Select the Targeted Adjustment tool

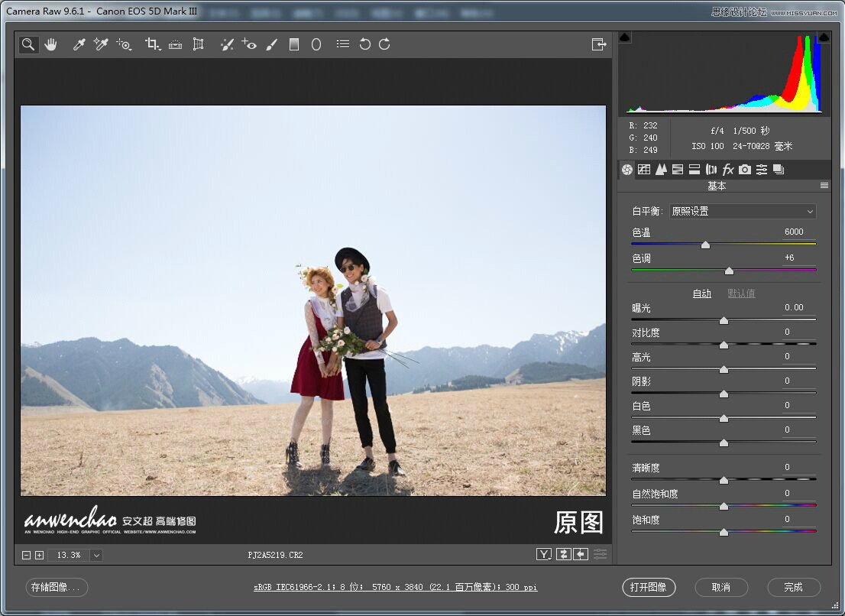click(x=124, y=44)
